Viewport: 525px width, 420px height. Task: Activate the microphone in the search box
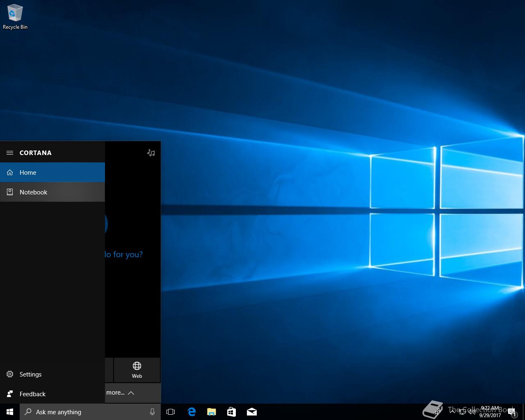(x=152, y=412)
